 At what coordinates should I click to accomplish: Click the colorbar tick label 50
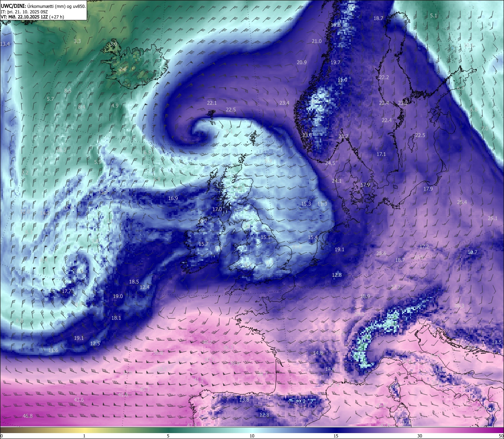point(500,436)
